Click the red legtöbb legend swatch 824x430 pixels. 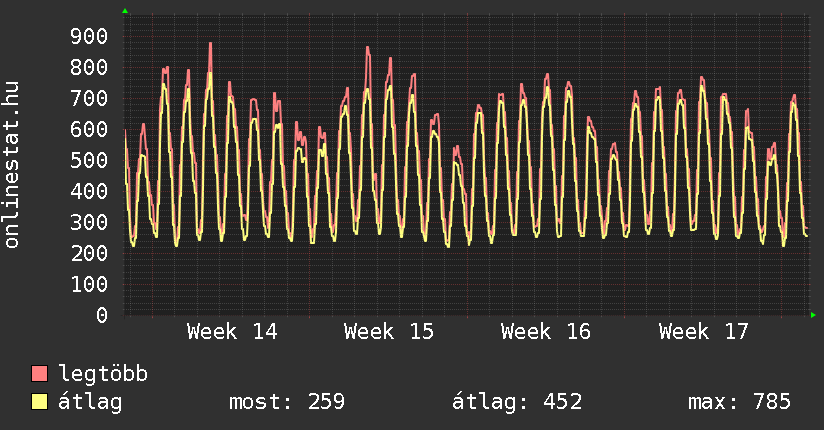click(x=40, y=374)
